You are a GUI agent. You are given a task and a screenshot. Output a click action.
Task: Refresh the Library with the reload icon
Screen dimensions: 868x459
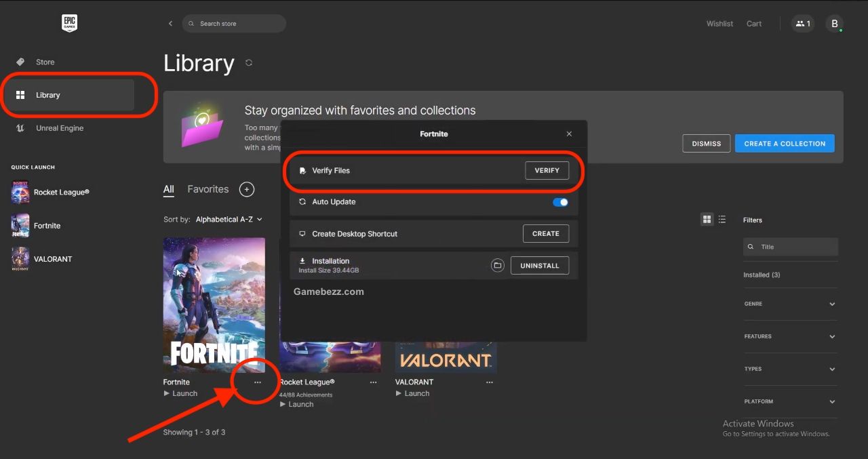(x=249, y=63)
